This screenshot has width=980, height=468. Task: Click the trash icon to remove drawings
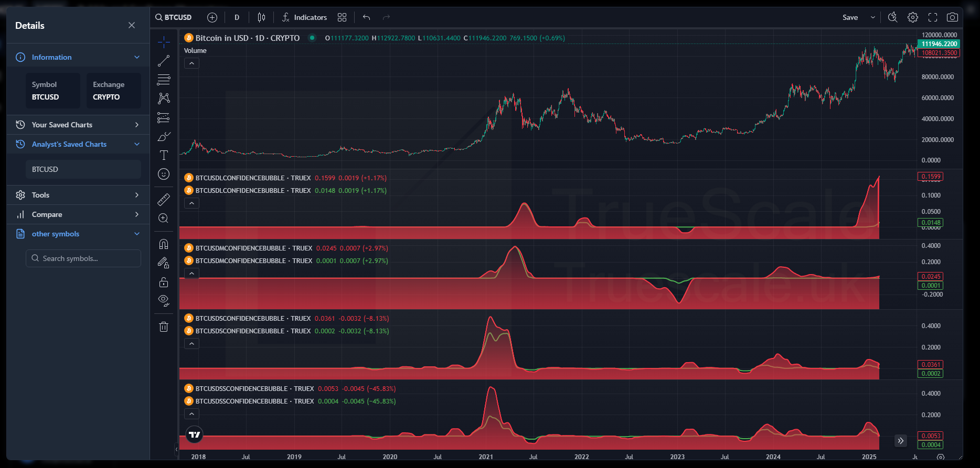pos(164,327)
